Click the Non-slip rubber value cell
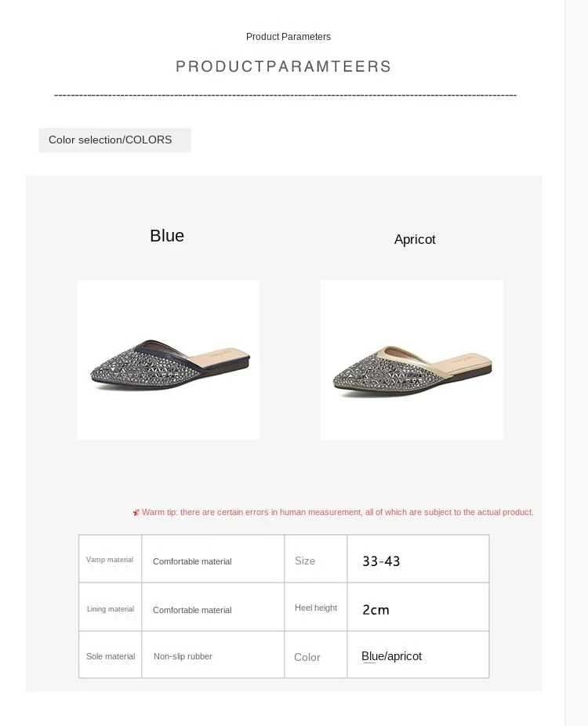This screenshot has width=588, height=726. 213,655
